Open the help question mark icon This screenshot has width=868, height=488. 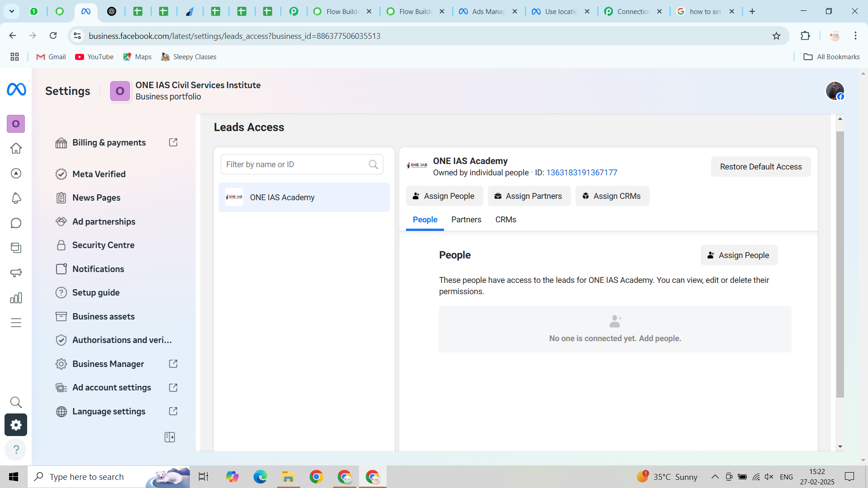(16, 450)
